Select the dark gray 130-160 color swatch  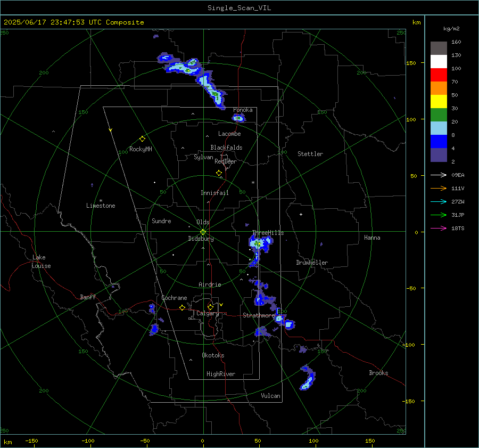439,48
